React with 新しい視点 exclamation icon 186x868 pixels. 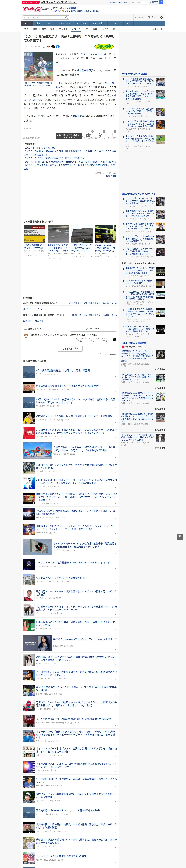tap(112, 135)
